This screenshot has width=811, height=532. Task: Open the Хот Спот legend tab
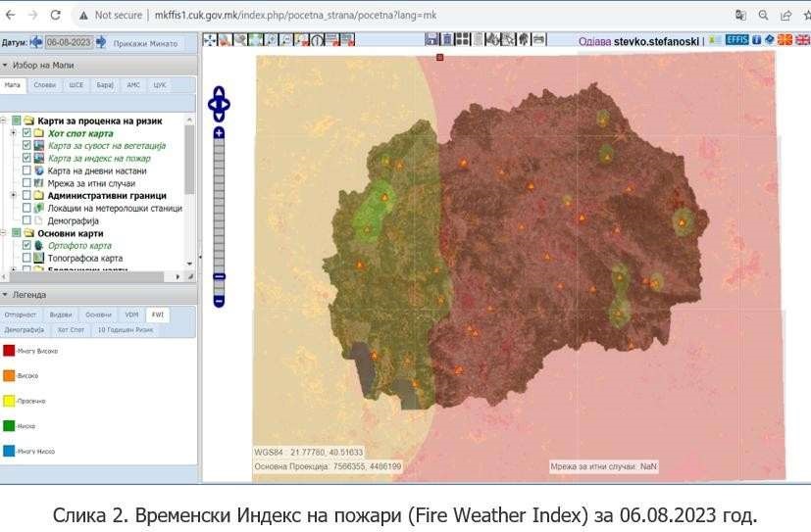(71, 330)
